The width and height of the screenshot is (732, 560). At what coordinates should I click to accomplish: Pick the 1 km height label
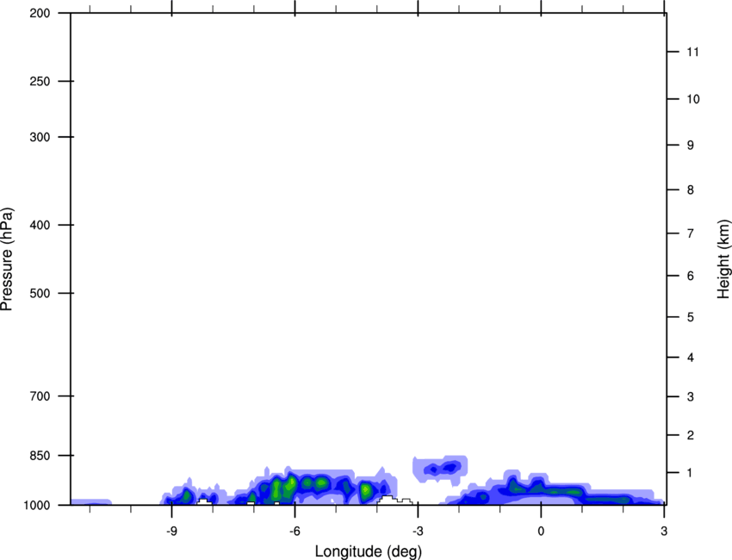pyautogui.click(x=691, y=473)
